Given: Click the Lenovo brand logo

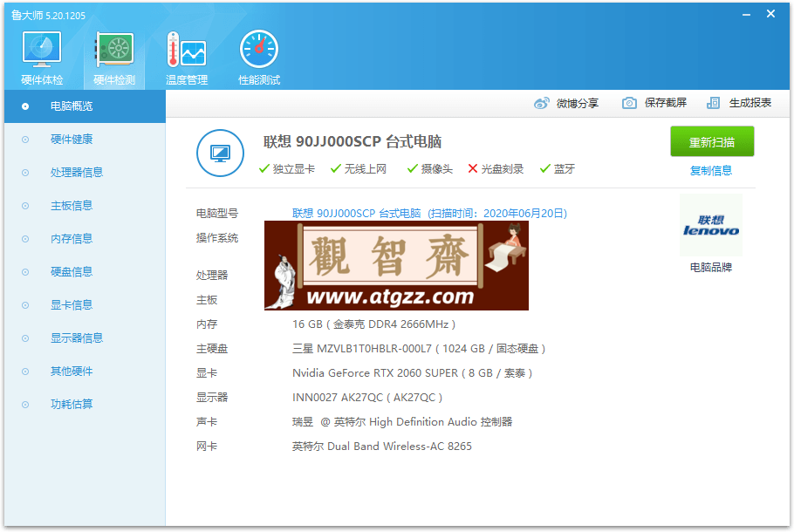Looking at the screenshot, I should [x=711, y=225].
